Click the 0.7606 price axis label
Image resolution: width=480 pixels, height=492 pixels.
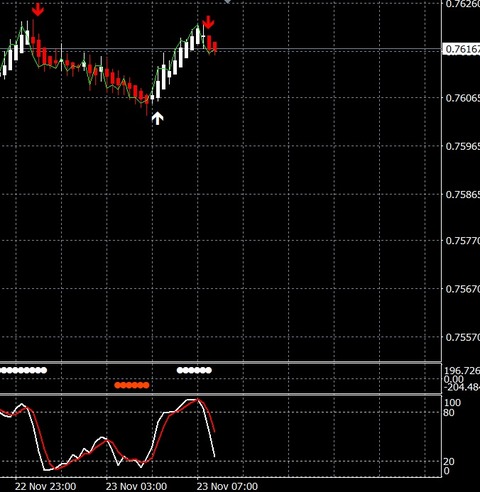coord(462,98)
